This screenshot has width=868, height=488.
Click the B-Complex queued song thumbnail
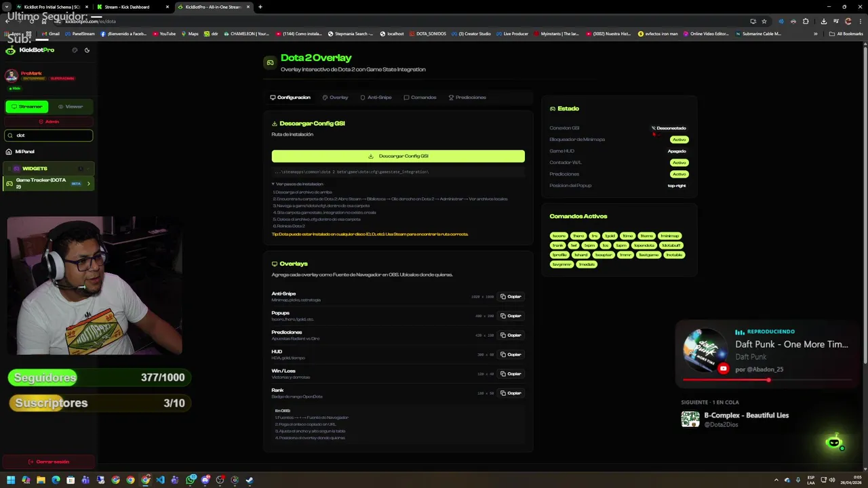coord(690,420)
